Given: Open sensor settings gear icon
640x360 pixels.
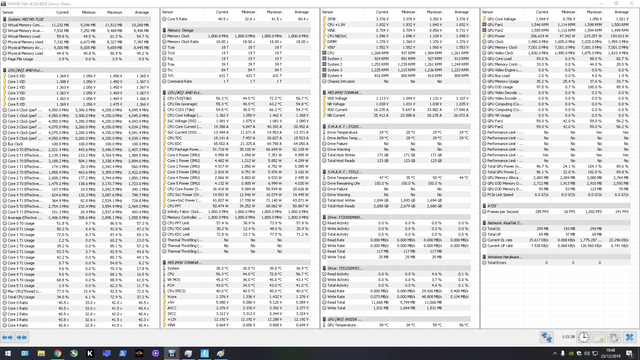Looking at the screenshot, I should [614, 338].
